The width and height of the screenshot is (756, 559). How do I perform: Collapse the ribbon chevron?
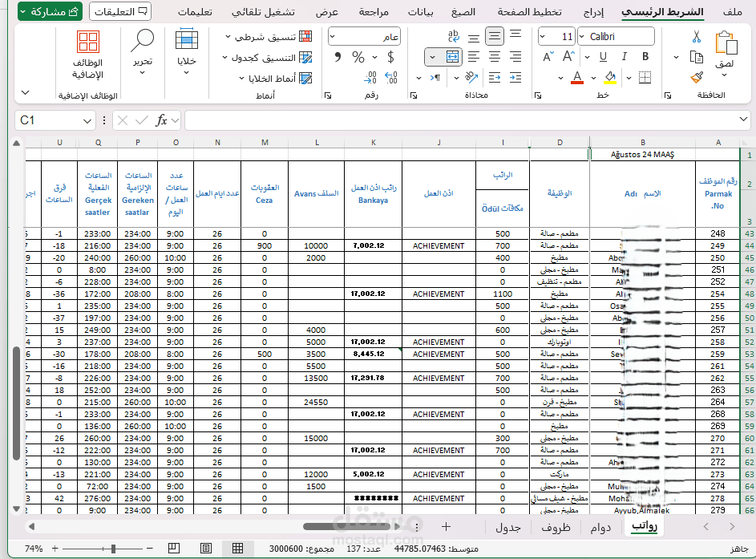tap(26, 92)
